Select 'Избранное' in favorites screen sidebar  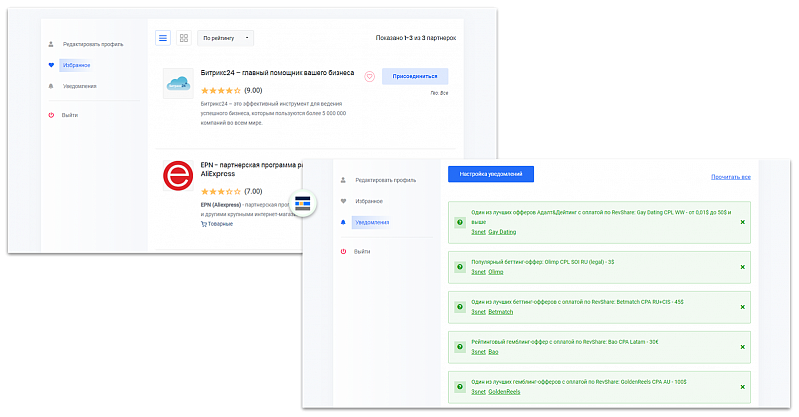pyautogui.click(x=76, y=65)
